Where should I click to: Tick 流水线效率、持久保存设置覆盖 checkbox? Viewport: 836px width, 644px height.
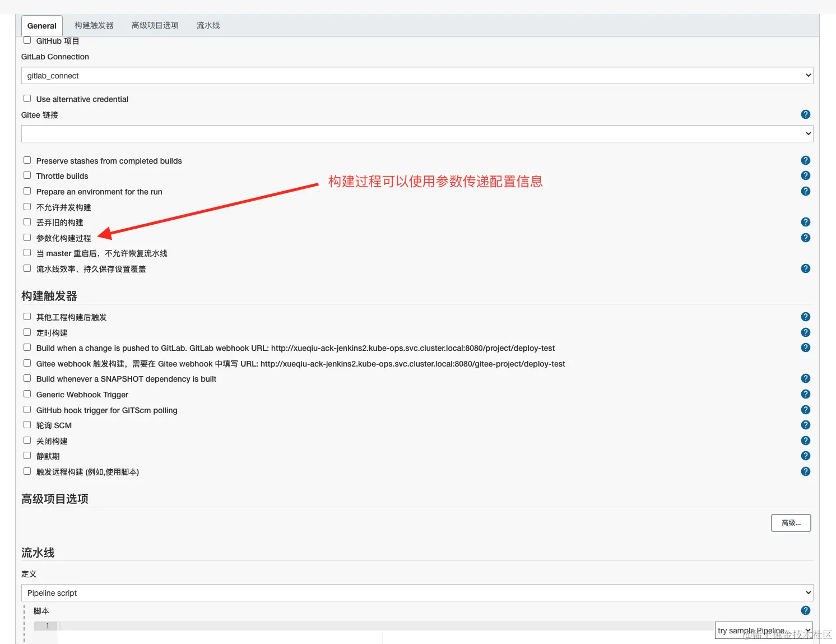coord(27,268)
